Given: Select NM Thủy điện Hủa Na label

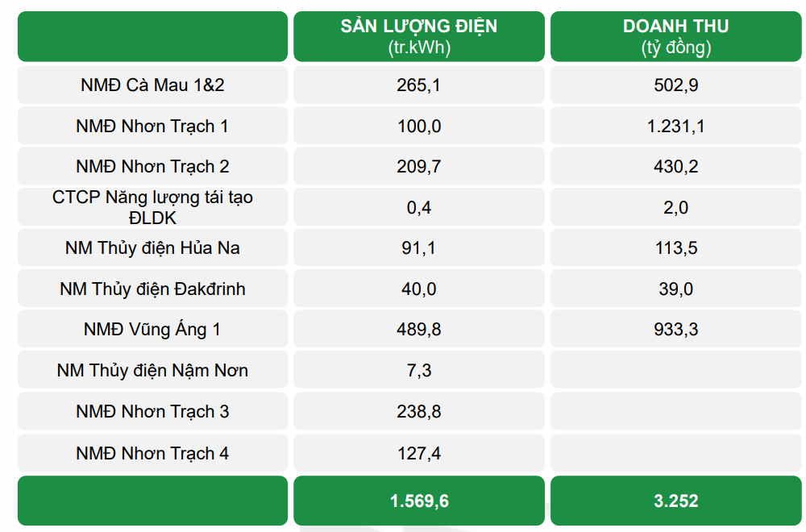Looking at the screenshot, I should tap(152, 248).
